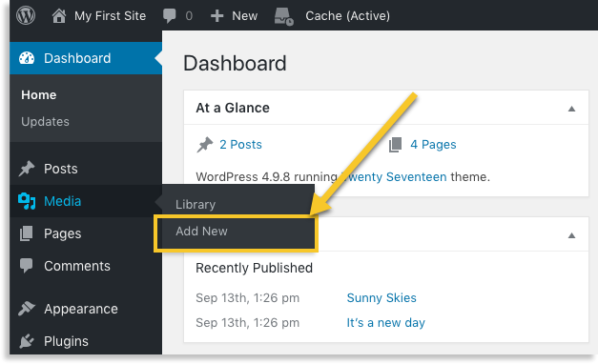Click the Dashboard gauge icon in sidebar

pos(27,58)
